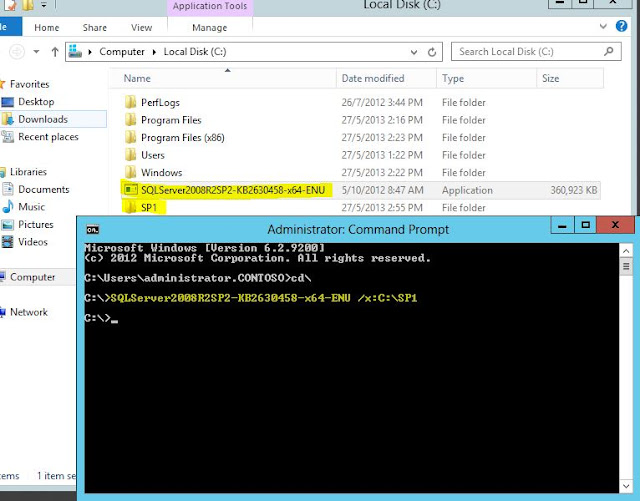Click the Downloads folder icon
640x501 pixels.
(7, 119)
